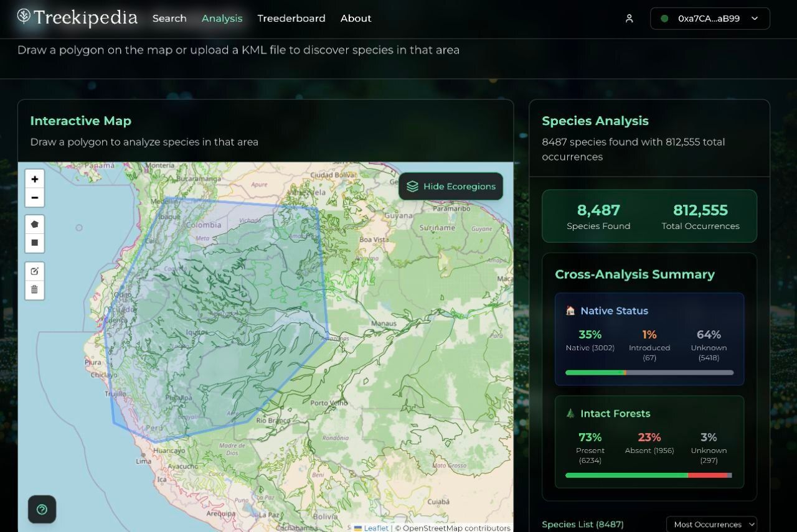Click the Treekipedia leaf logo icon
The image size is (797, 532).
click(x=24, y=16)
